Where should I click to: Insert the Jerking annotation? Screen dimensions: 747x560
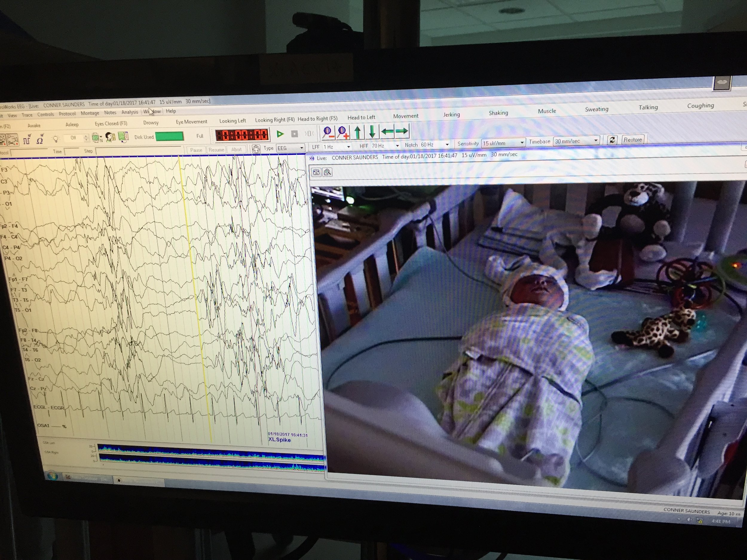click(451, 114)
